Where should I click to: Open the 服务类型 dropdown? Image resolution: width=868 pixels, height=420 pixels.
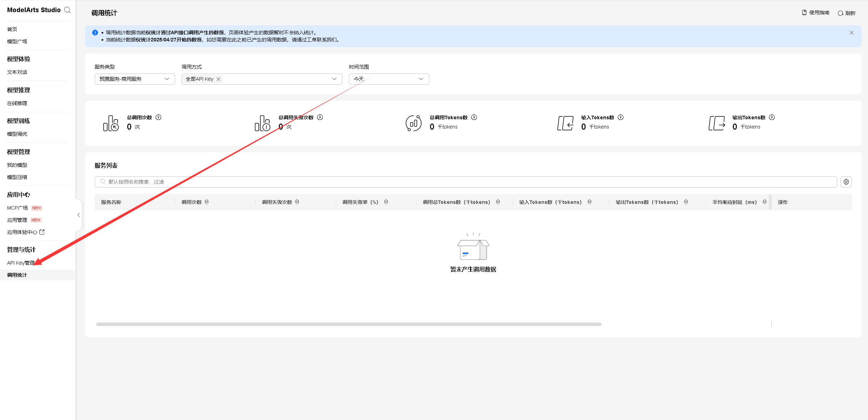134,79
